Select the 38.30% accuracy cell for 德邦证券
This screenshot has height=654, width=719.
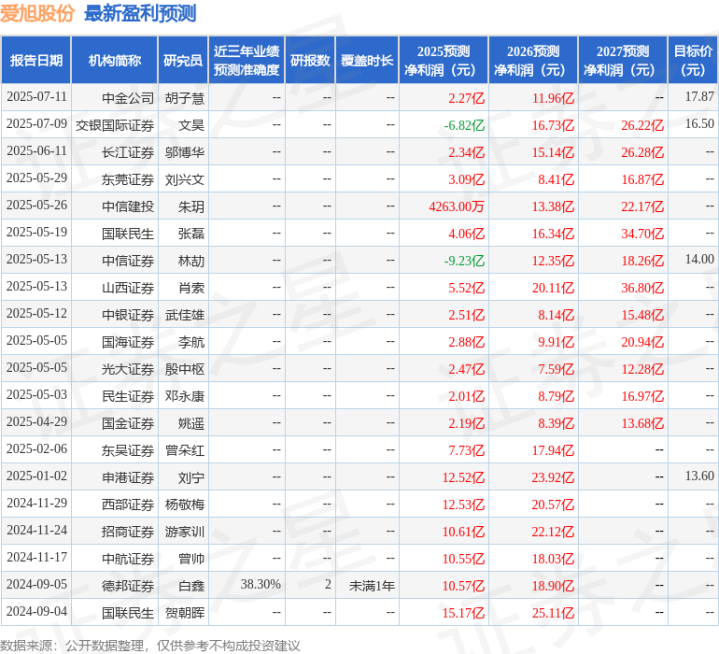pyautogui.click(x=260, y=583)
